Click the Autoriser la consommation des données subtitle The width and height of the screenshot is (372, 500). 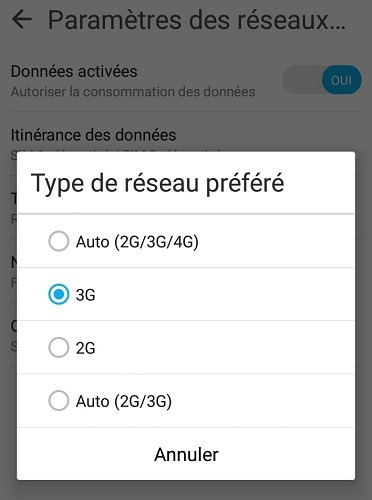point(133,92)
